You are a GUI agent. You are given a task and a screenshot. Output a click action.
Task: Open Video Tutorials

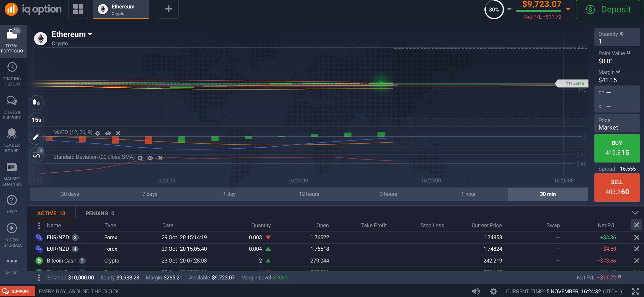pos(12,235)
